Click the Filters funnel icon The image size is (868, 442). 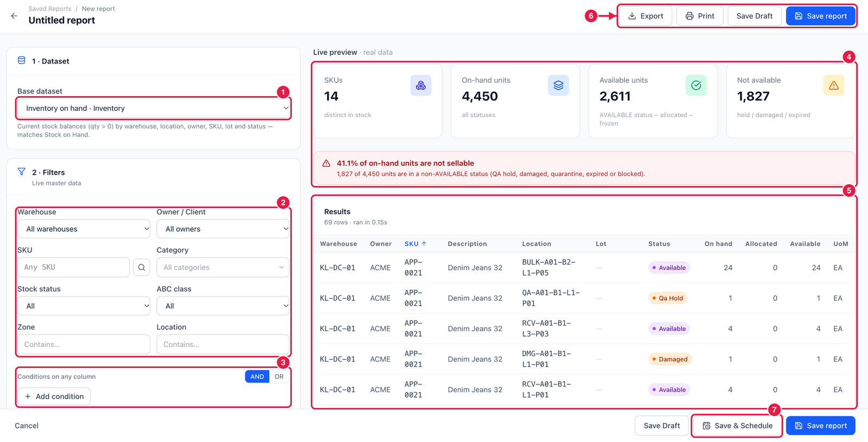(22, 172)
